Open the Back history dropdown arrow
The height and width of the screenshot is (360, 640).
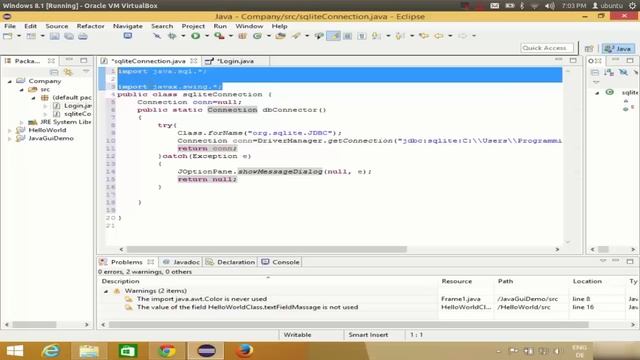click(x=450, y=36)
